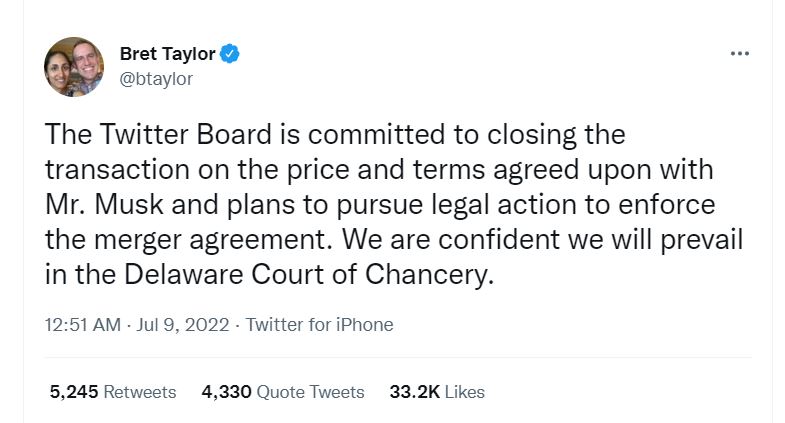The height and width of the screenshot is (423, 785).
Task: Click the blue verified checkmark badge
Action: [230, 54]
